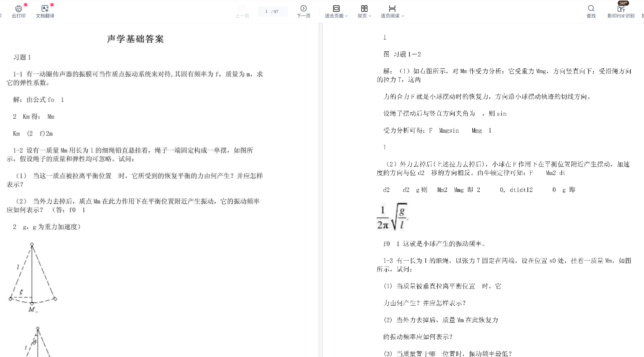This screenshot has height=357, width=644.
Task: Enable continuous reading (连页阅读) icon
Action: pyautogui.click(x=392, y=9)
